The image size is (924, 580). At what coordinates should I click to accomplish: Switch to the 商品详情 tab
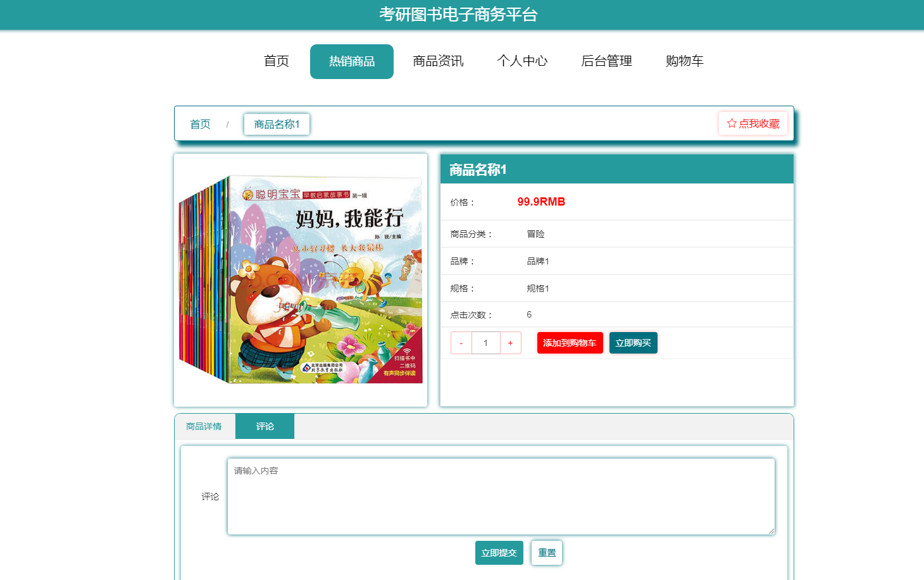pos(204,426)
